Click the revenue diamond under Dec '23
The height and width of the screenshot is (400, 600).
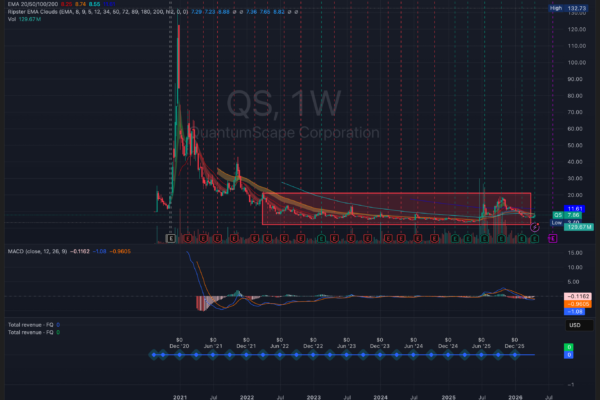(x=380, y=355)
